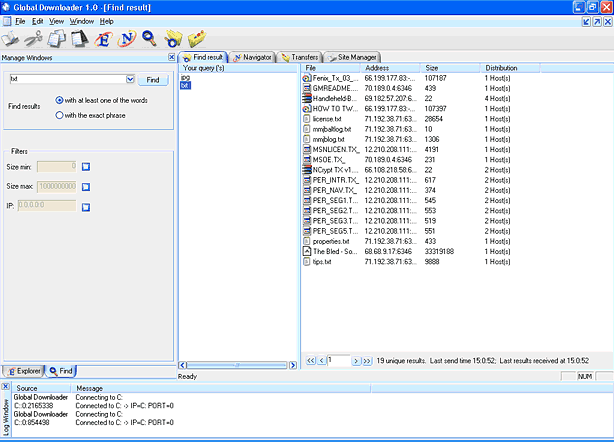The image size is (614, 442).
Task: Click the query list horizontal scrollbar thumb
Action: [x=237, y=365]
